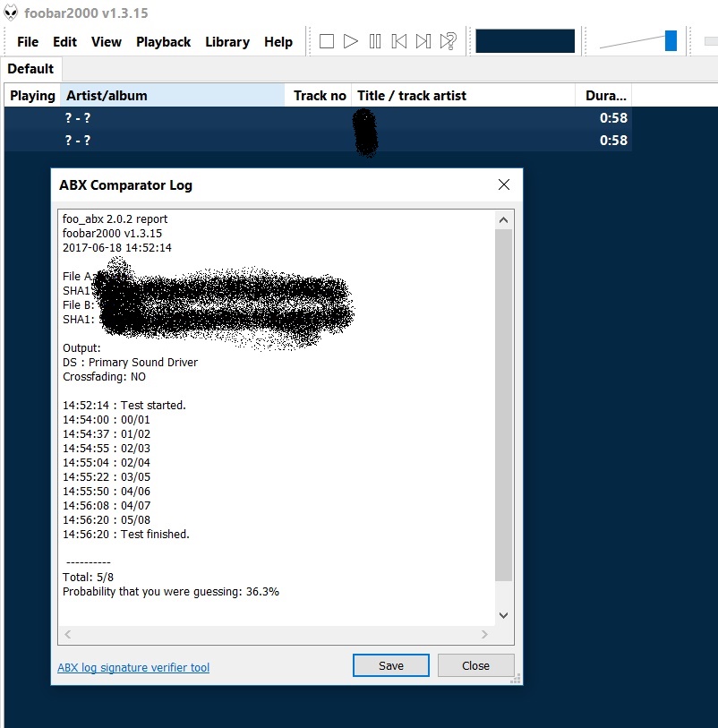Open the Library menu

pyautogui.click(x=227, y=42)
